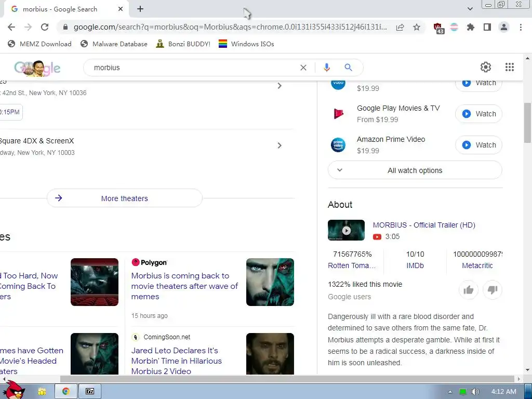Click the red theater seats article thumbnail
532x399 pixels.
pyautogui.click(x=95, y=282)
